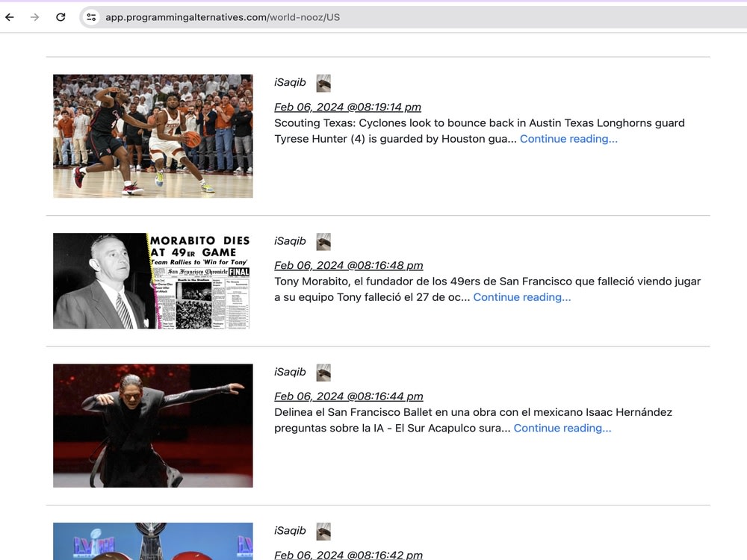Click author name iSaqib on the bottom post
The width and height of the screenshot is (747, 560).
pos(290,530)
